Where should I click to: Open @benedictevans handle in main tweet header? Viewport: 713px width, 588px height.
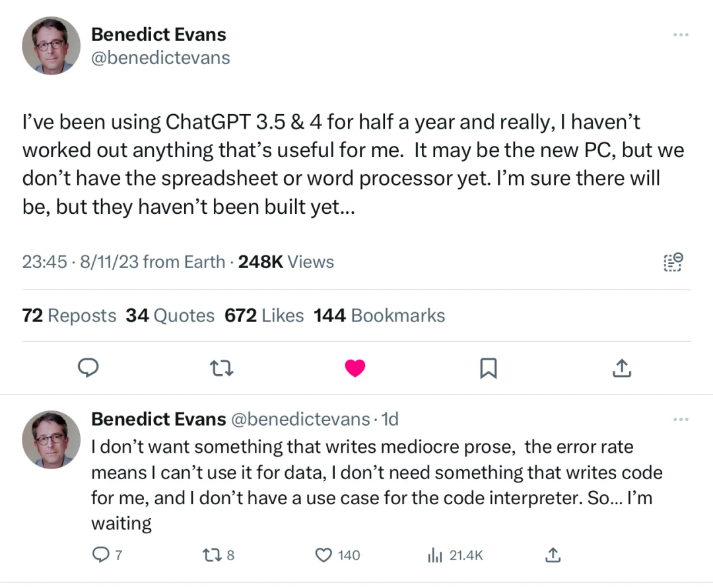pyautogui.click(x=160, y=57)
